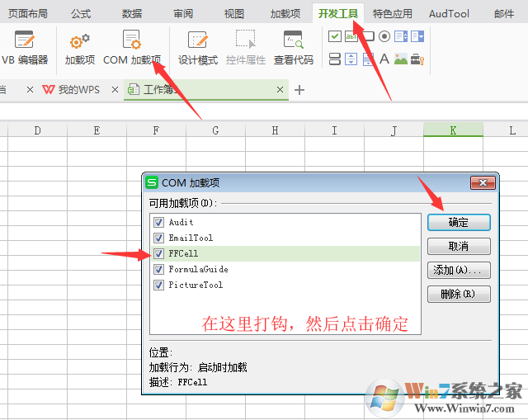Open the 特色应用 tab
Viewport: 528px width, 420px height.
393,14
